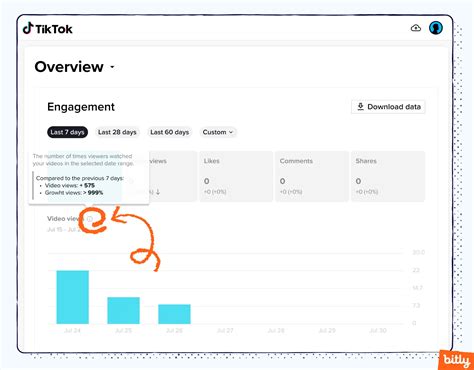Image resolution: width=474 pixels, height=370 pixels.
Task: Click the Jul 25 bar in chart
Action: [123, 310]
